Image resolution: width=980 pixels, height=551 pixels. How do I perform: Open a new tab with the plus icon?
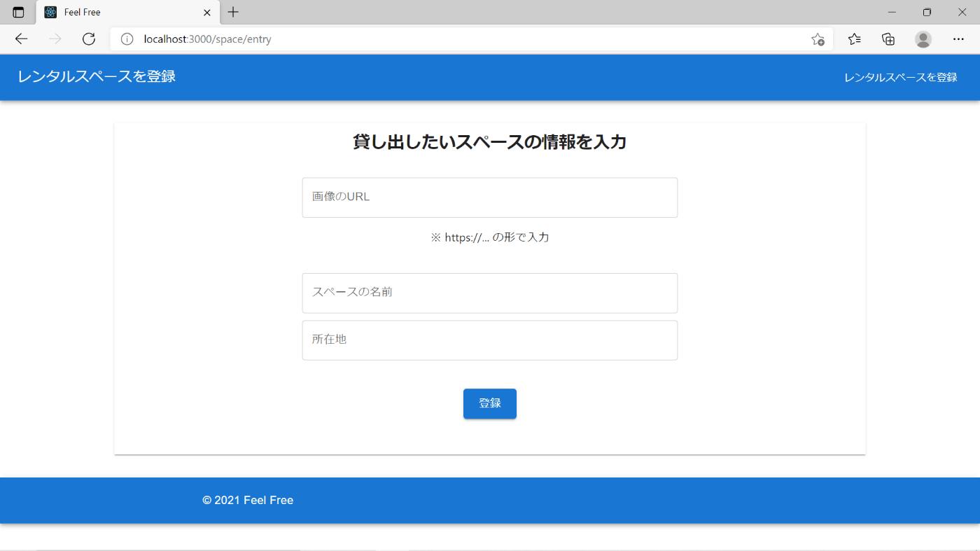[x=234, y=12]
